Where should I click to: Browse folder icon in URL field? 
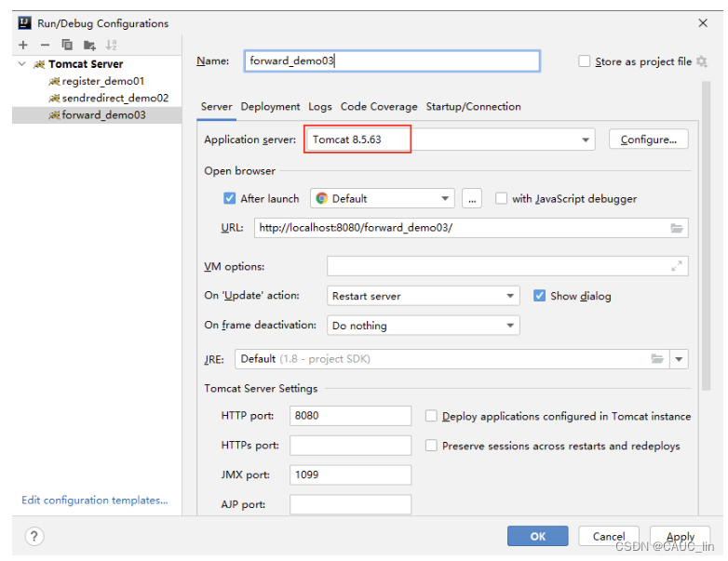(677, 228)
